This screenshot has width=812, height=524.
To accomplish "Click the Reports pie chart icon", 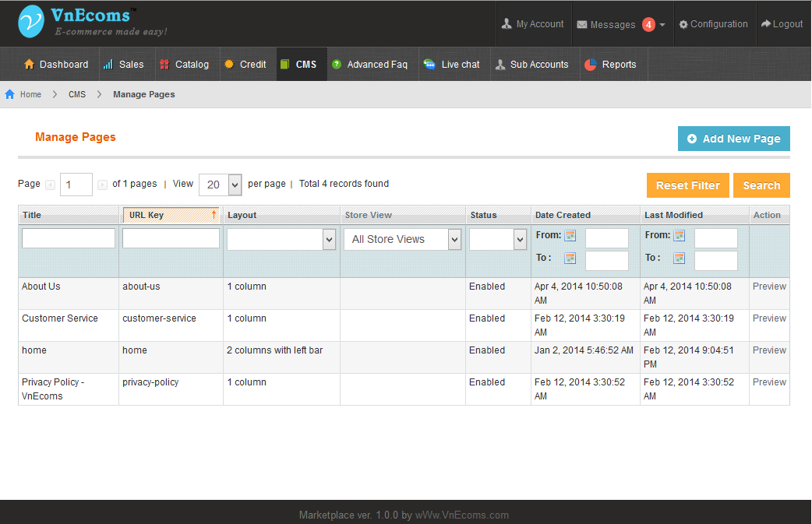I will pyautogui.click(x=591, y=64).
